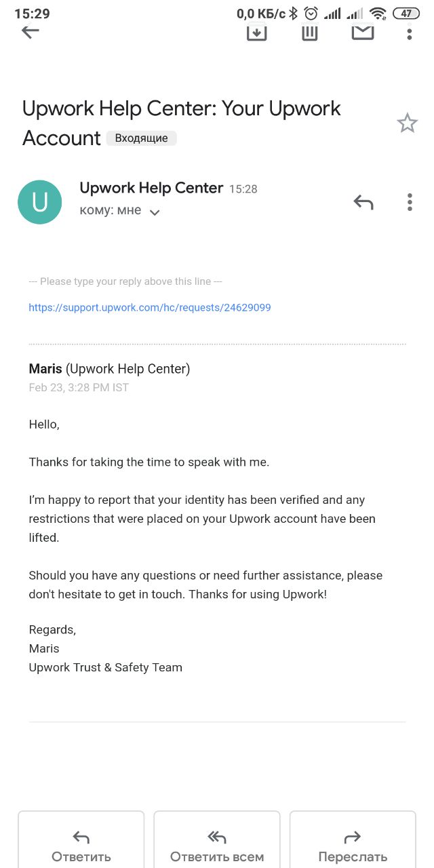
Task: Tap the battery indicator in status bar
Action: (406, 14)
